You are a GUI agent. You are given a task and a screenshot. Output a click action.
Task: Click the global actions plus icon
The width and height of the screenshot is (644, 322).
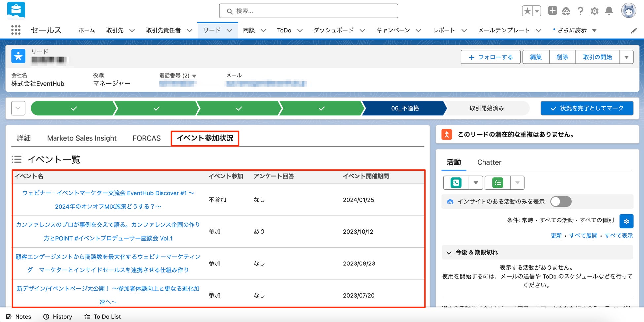tap(552, 11)
